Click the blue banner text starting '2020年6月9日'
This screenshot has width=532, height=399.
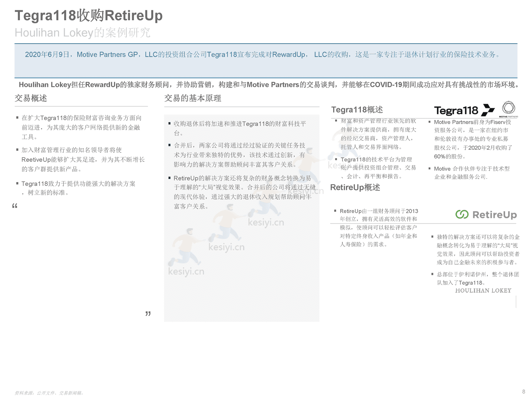click(263, 55)
